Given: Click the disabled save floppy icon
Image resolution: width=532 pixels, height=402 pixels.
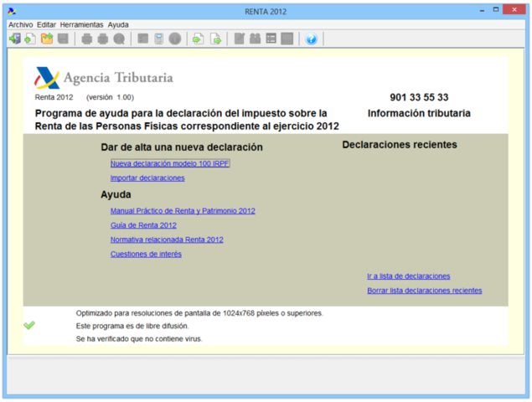Looking at the screenshot, I should 63,39.
